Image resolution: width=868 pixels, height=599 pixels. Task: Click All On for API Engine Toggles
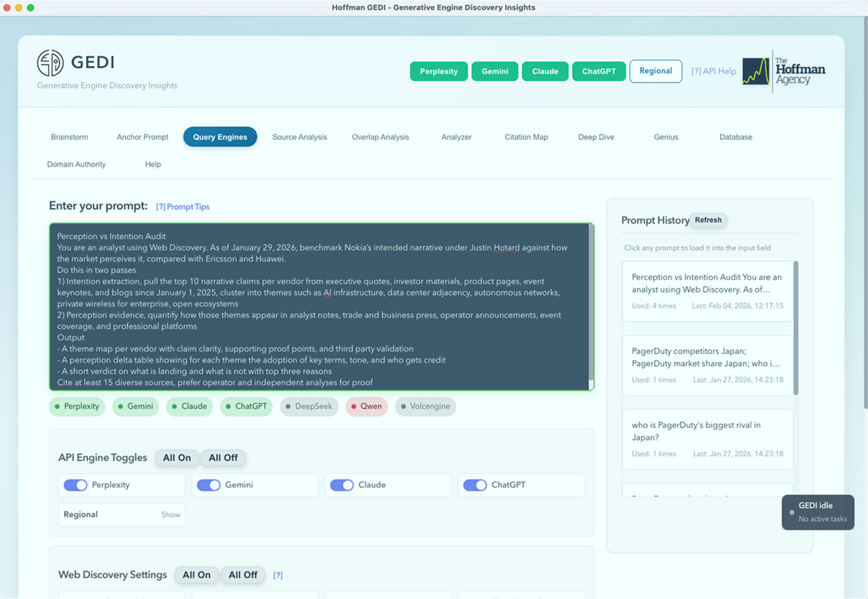177,458
